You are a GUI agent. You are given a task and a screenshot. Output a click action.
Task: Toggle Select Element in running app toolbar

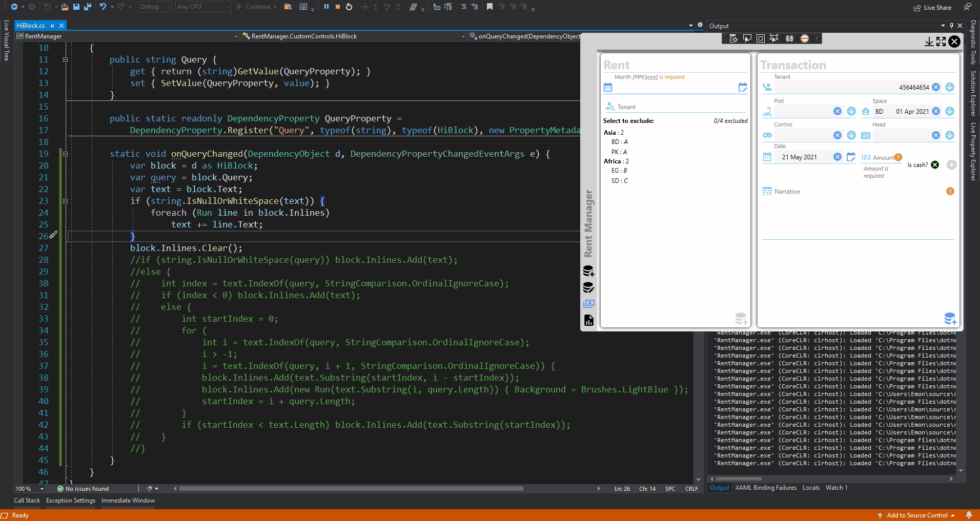(x=747, y=38)
